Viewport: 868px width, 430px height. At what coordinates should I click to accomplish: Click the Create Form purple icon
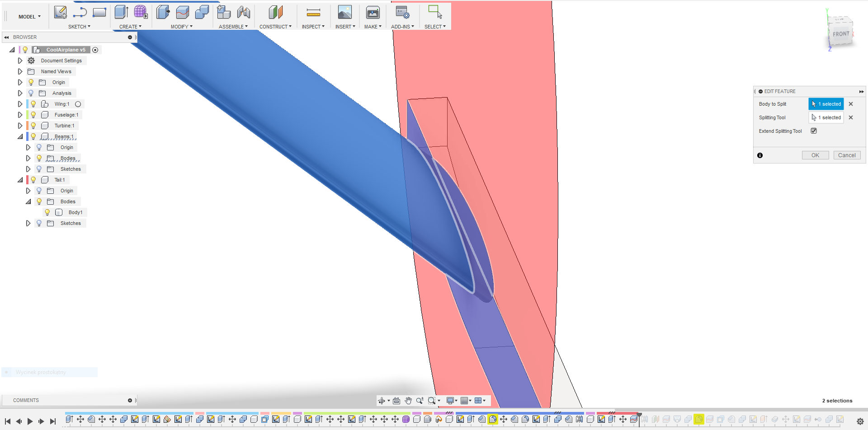[x=141, y=12]
